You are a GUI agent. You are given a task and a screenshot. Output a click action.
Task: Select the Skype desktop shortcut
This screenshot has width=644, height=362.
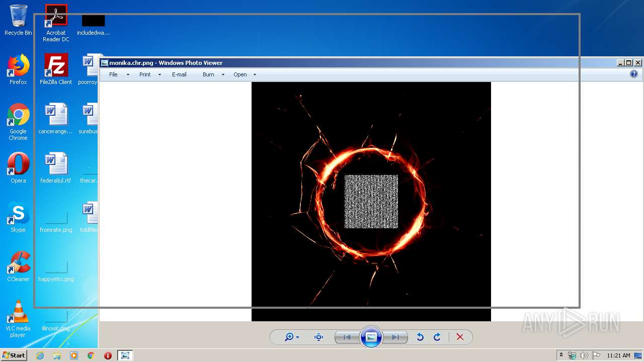[x=18, y=218]
